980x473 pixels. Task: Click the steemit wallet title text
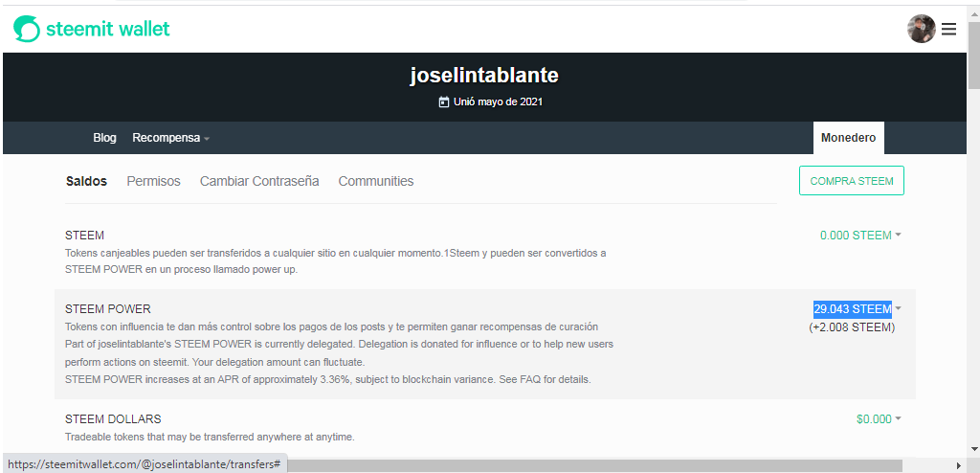coord(108,29)
